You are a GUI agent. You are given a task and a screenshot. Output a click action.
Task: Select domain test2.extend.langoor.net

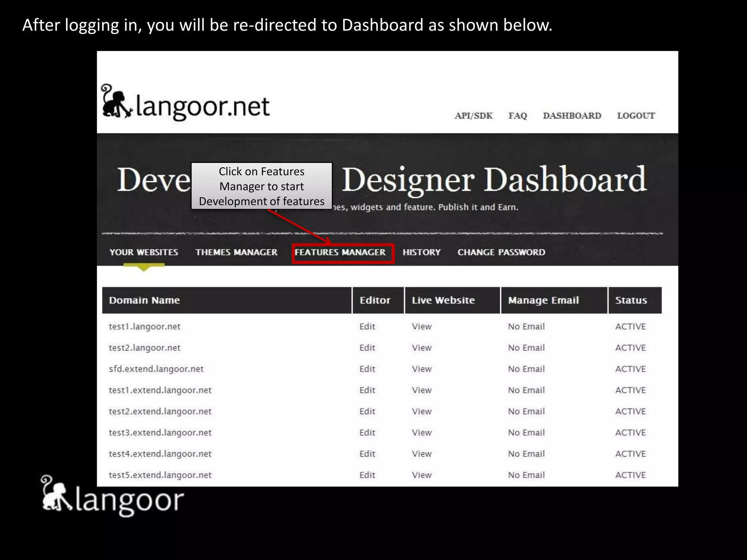pos(160,411)
